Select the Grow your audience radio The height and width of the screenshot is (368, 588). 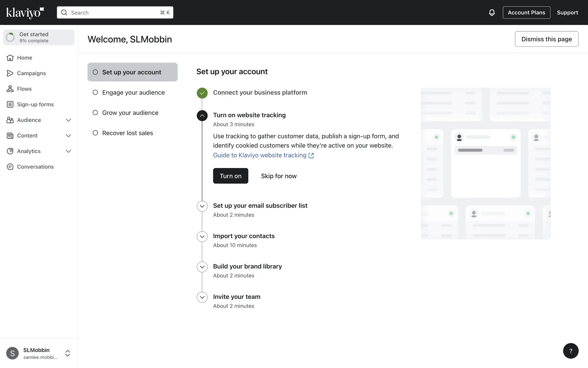coord(95,113)
